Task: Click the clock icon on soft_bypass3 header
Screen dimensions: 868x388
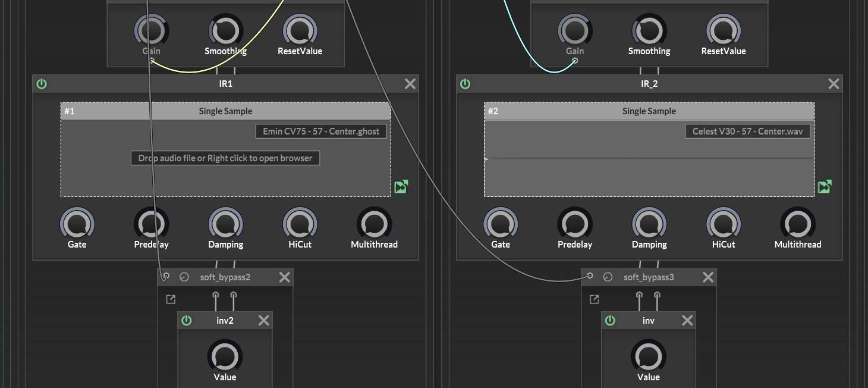Action: [608, 277]
